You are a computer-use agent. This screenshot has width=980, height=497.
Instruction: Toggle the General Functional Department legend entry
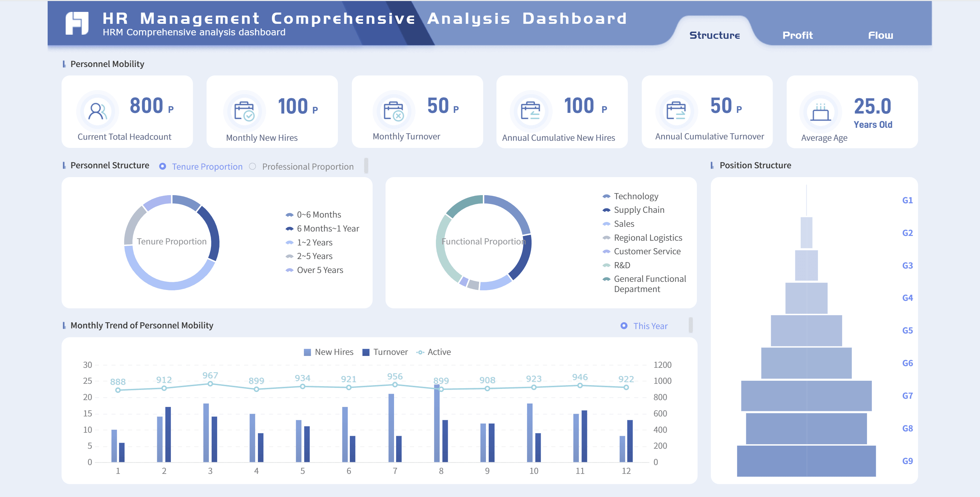[x=644, y=284]
